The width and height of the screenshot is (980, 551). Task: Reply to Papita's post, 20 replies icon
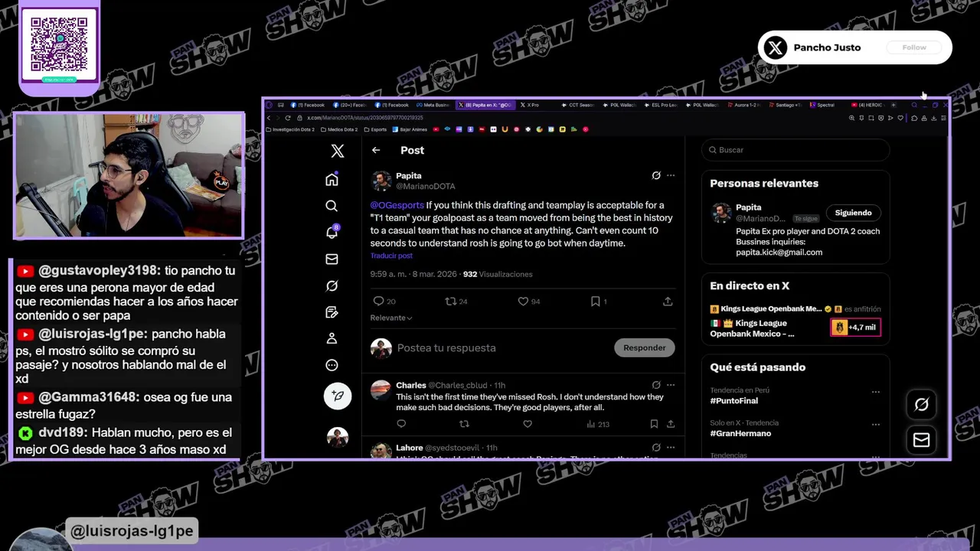[x=384, y=302]
